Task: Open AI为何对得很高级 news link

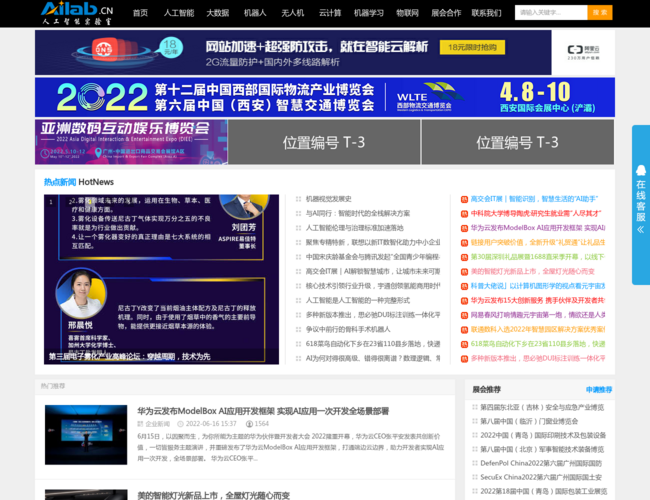Action: point(373,359)
